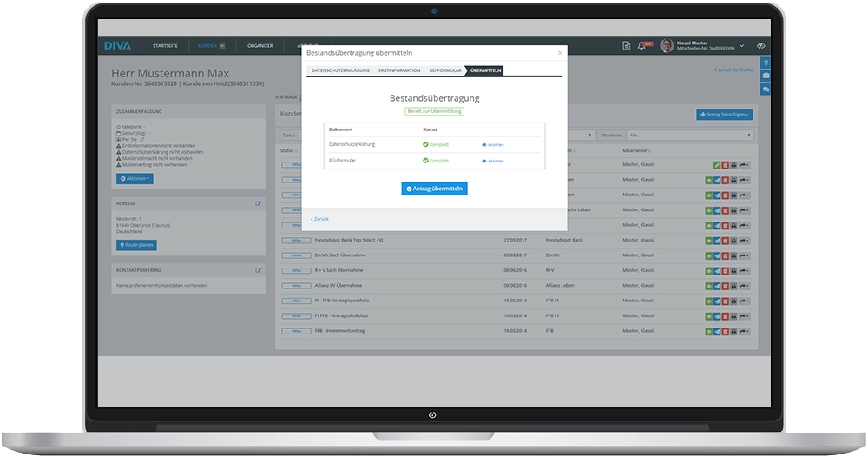Click the Antrag übermitteln button
The height and width of the screenshot is (457, 868).
pyautogui.click(x=434, y=188)
